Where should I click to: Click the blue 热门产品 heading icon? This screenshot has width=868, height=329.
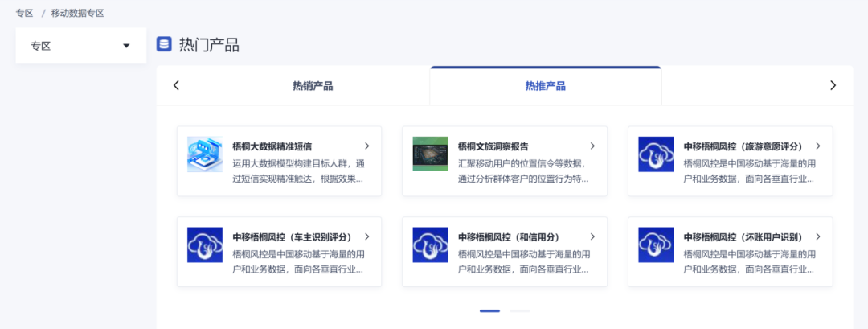(164, 44)
